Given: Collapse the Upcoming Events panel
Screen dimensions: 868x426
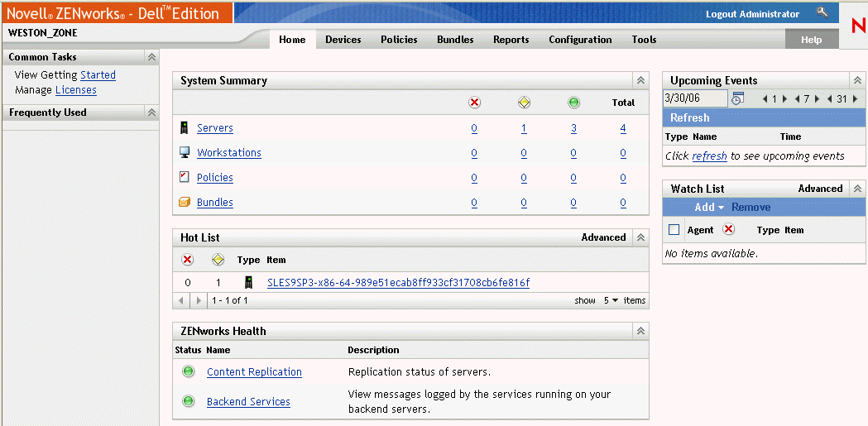Looking at the screenshot, I should point(857,80).
